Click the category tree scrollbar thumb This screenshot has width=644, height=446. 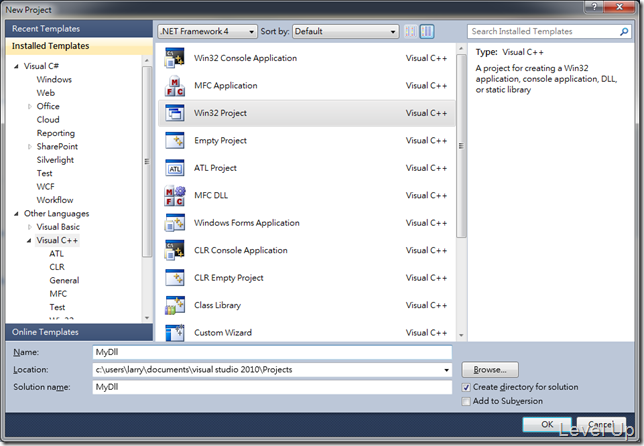[147, 161]
